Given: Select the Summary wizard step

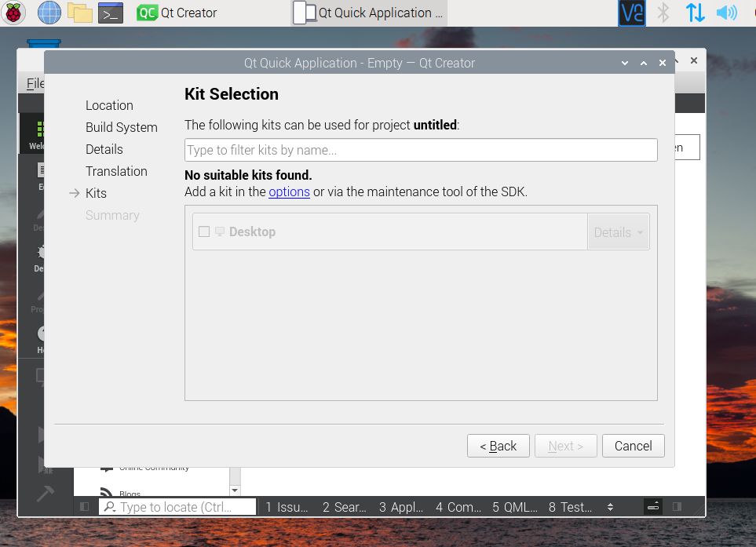Looking at the screenshot, I should click(112, 215).
